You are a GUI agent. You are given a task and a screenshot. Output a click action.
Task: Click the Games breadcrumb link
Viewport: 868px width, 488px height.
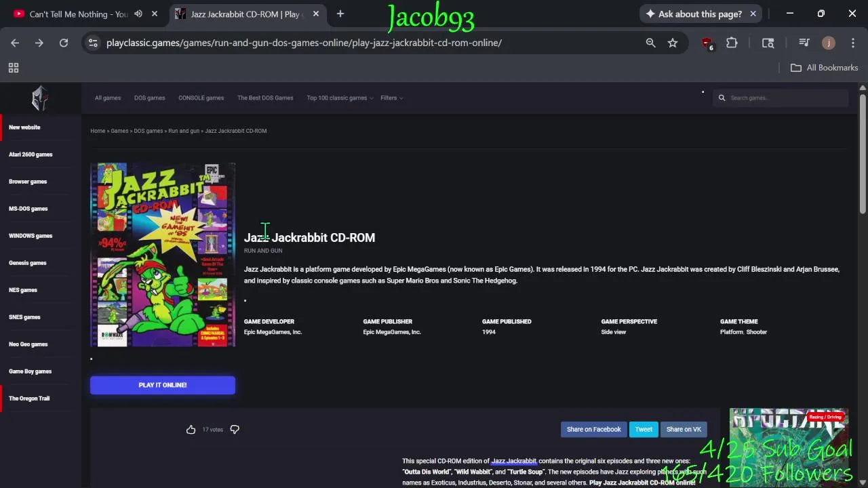coord(119,131)
